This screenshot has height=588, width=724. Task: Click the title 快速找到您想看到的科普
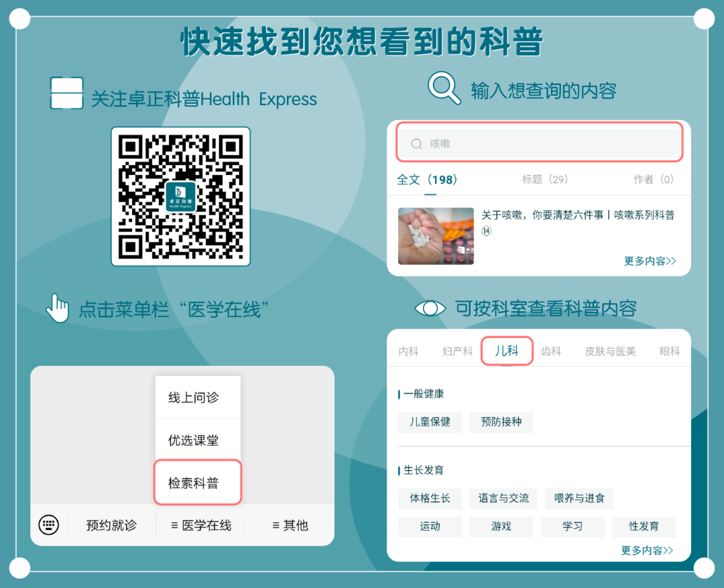point(361,42)
